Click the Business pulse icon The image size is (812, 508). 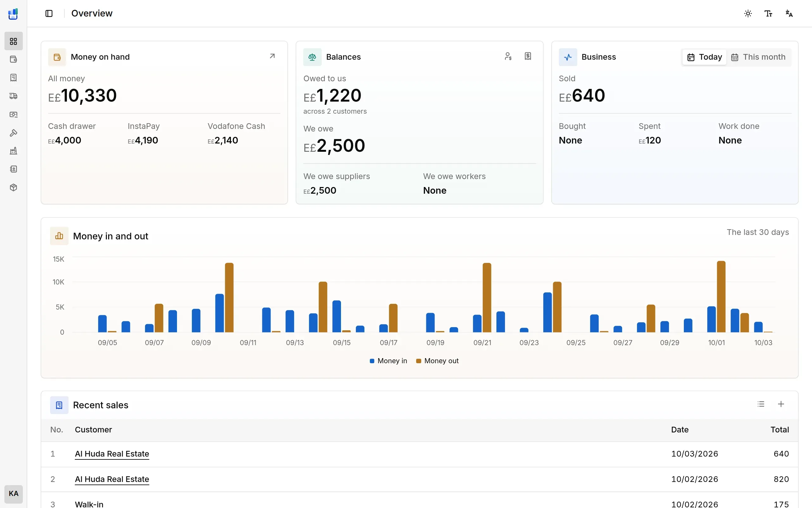pos(568,57)
